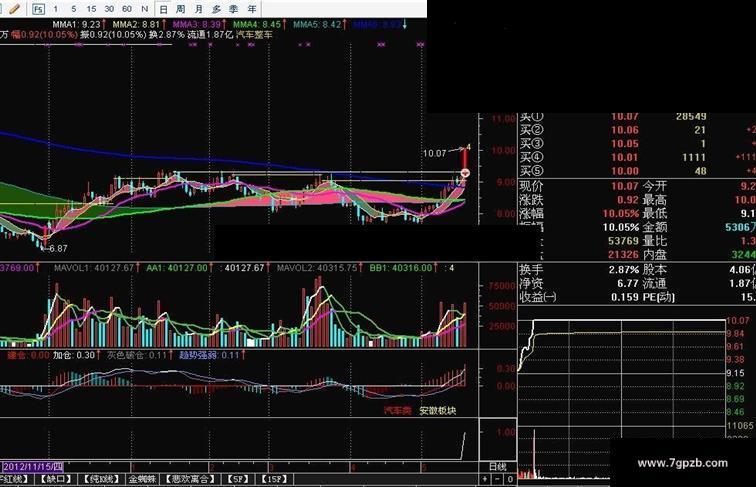
Task: Click the BB1: 40316.00 indicator label
Action: tap(401, 268)
